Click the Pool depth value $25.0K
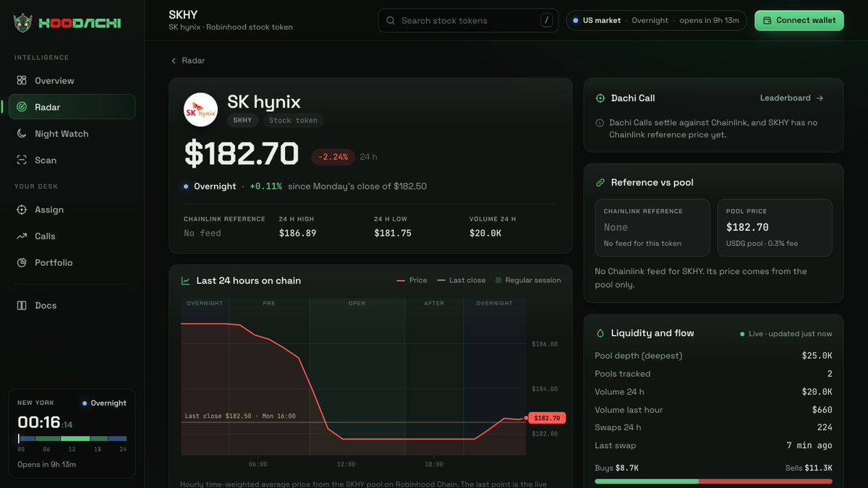The height and width of the screenshot is (488, 868). click(x=817, y=356)
